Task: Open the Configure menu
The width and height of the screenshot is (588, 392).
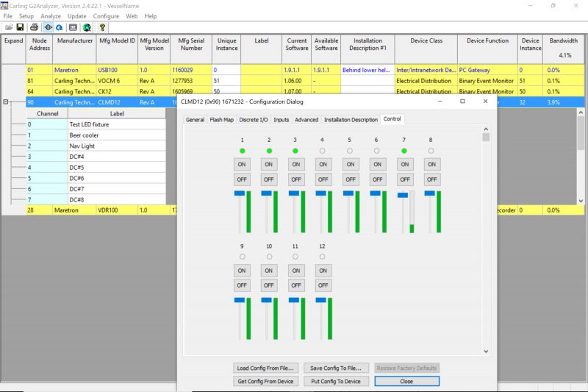Action: [x=106, y=16]
